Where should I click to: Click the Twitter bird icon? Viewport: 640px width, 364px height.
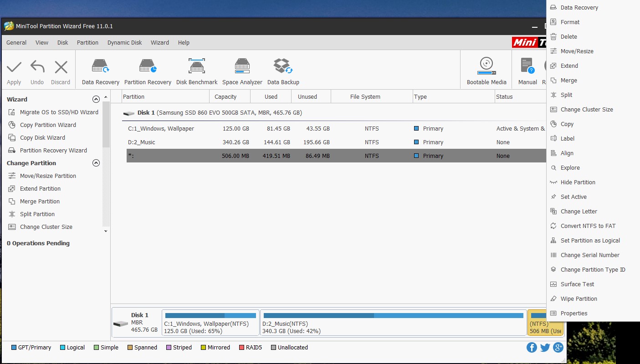point(545,348)
